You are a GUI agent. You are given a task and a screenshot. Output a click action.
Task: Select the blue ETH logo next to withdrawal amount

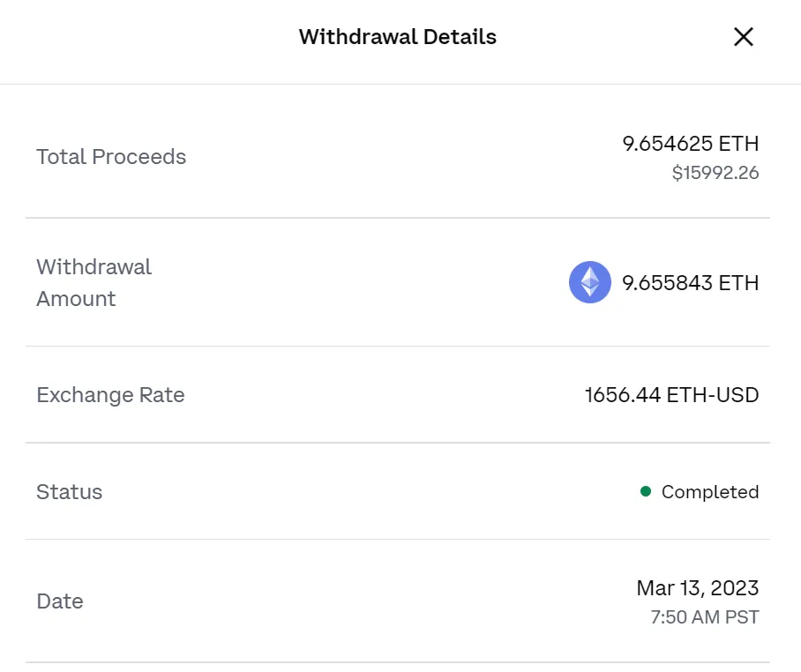click(589, 282)
